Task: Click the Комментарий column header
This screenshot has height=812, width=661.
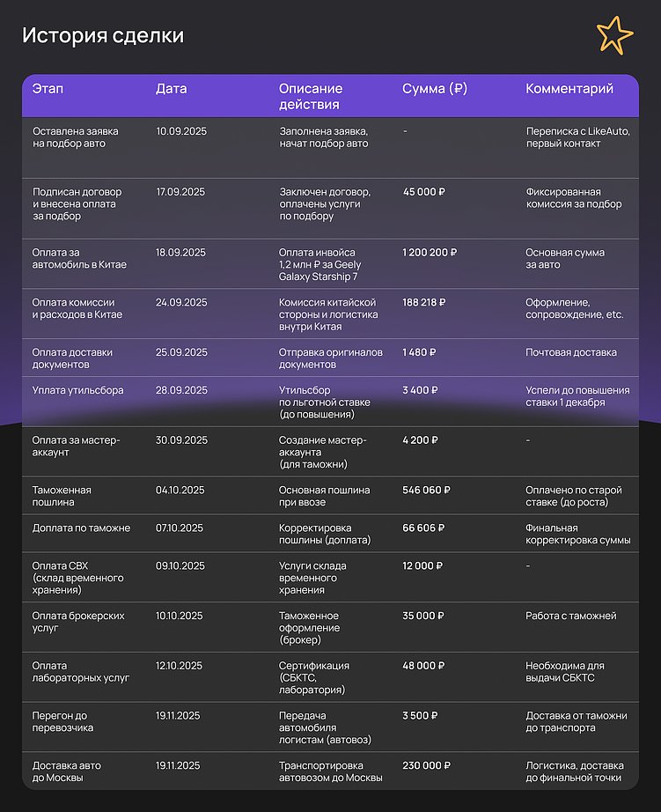Action: point(569,89)
